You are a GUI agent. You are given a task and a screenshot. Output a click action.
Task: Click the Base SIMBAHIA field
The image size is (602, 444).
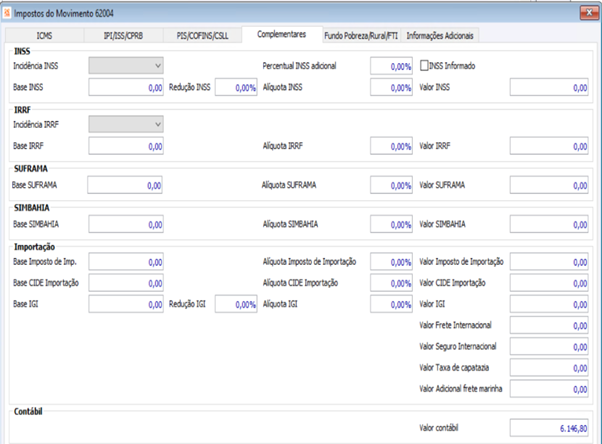pos(126,224)
